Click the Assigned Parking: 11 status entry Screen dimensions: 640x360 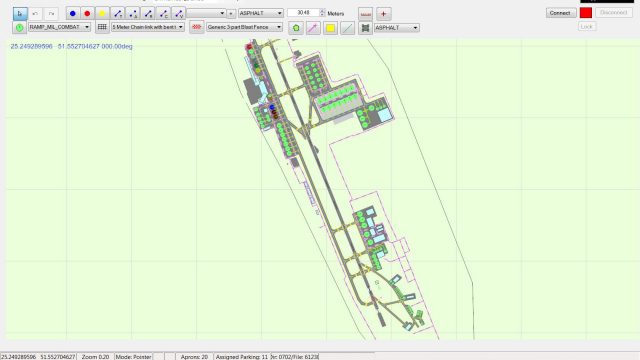pos(242,357)
